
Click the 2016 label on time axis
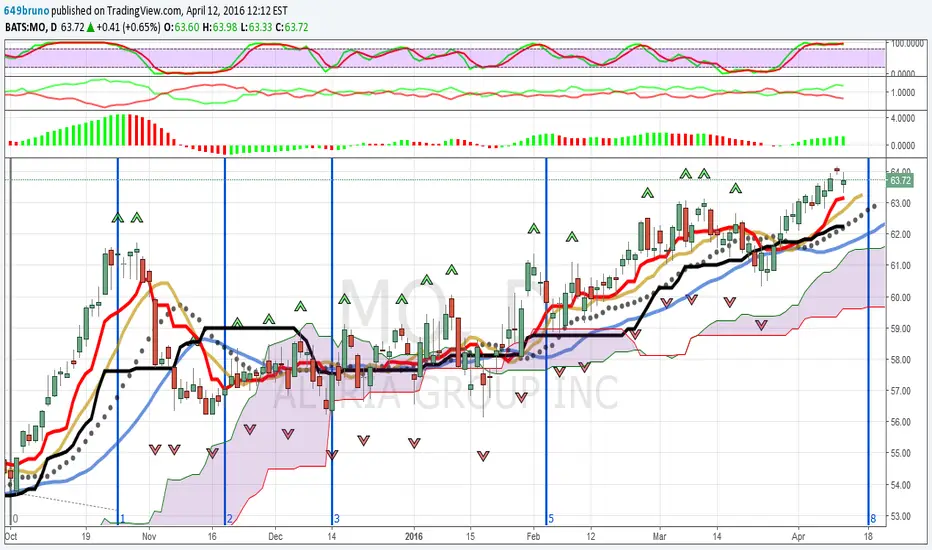pyautogui.click(x=414, y=536)
